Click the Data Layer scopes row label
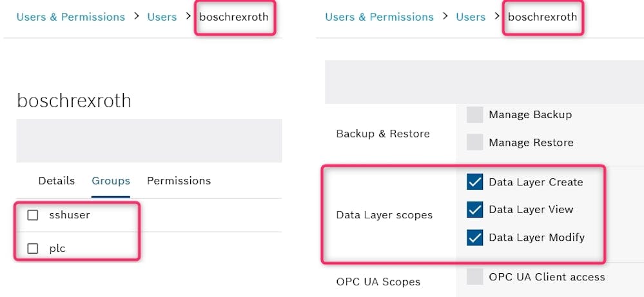Viewport: 644px width, 297px height. pos(384,215)
